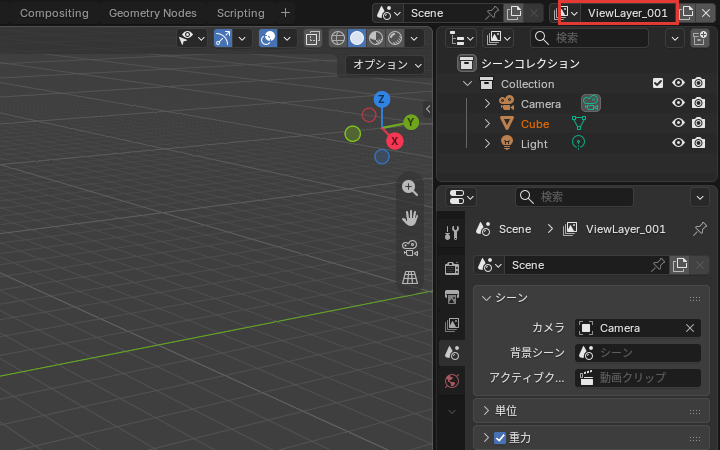Hide Cube in viewport via eye icon
The image size is (720, 450).
point(678,123)
